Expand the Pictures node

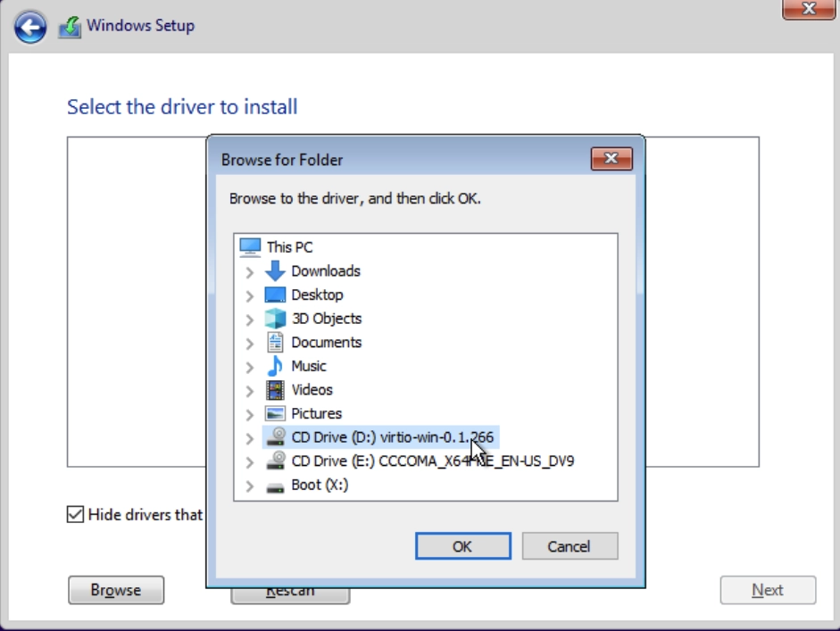(249, 415)
